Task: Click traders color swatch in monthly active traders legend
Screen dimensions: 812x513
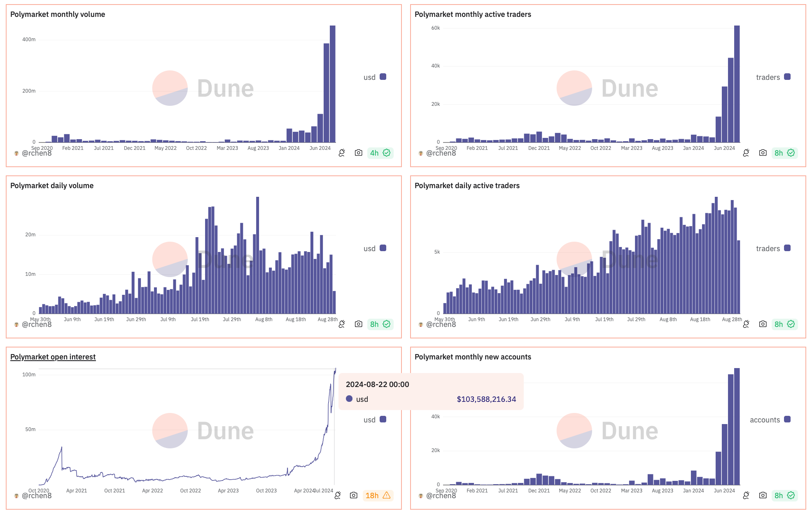Action: tap(787, 77)
